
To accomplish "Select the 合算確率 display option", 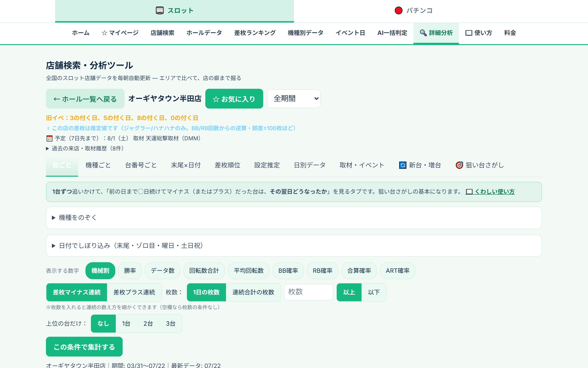I will tap(359, 271).
